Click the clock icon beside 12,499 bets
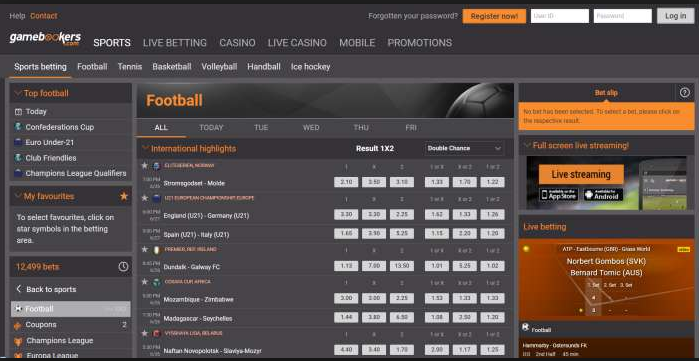 pyautogui.click(x=123, y=267)
